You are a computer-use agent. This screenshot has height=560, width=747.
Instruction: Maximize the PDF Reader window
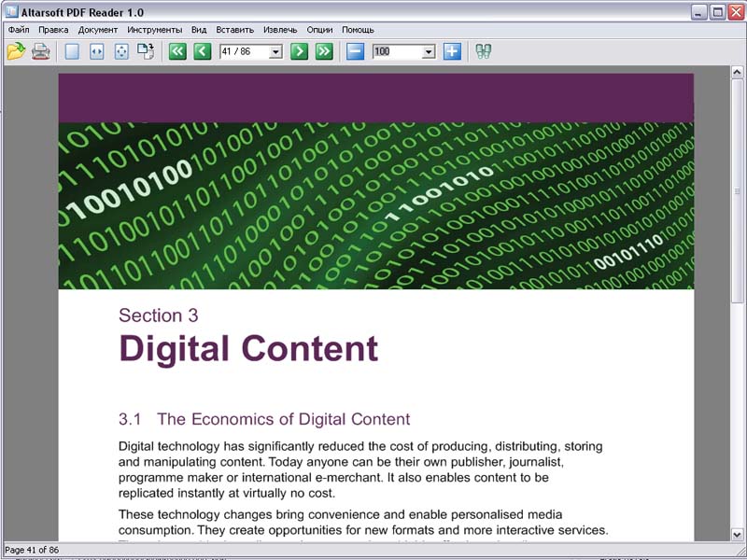coord(717,12)
